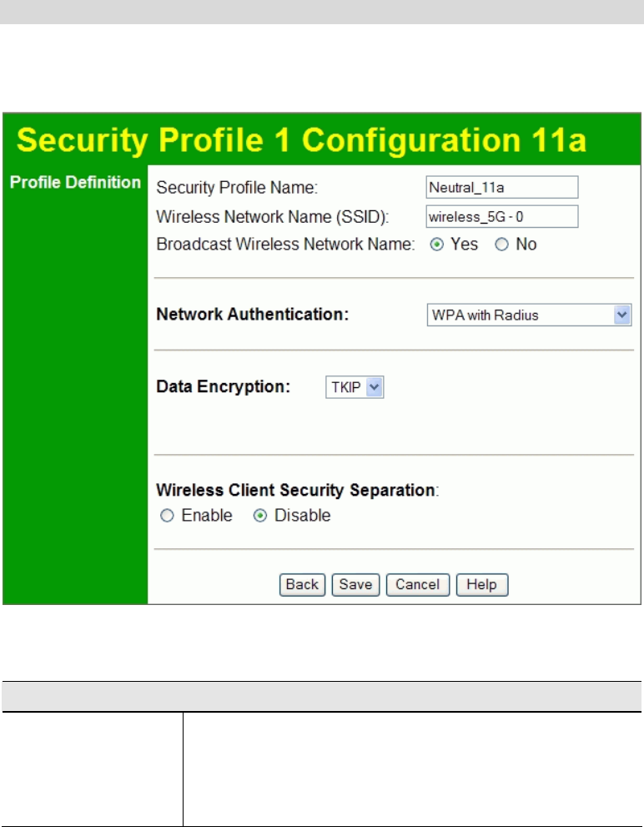Click the Data Encryption label
The image size is (644, 827).
pyautogui.click(x=224, y=387)
